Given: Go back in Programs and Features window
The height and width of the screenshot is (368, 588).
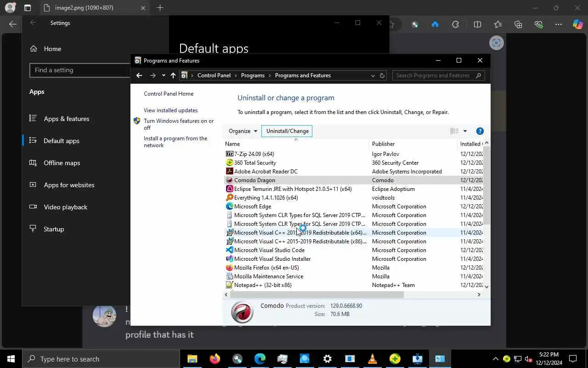Looking at the screenshot, I should (139, 75).
